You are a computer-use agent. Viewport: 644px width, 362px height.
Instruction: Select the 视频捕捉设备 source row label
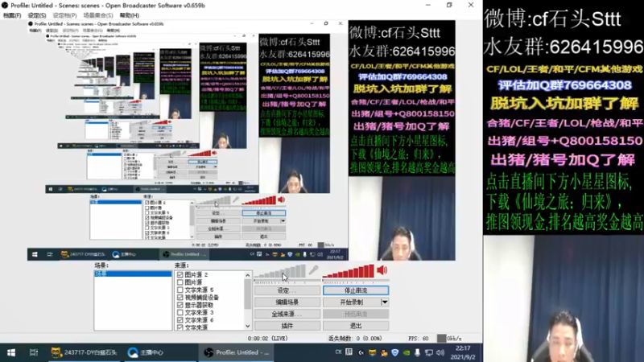coord(202,297)
